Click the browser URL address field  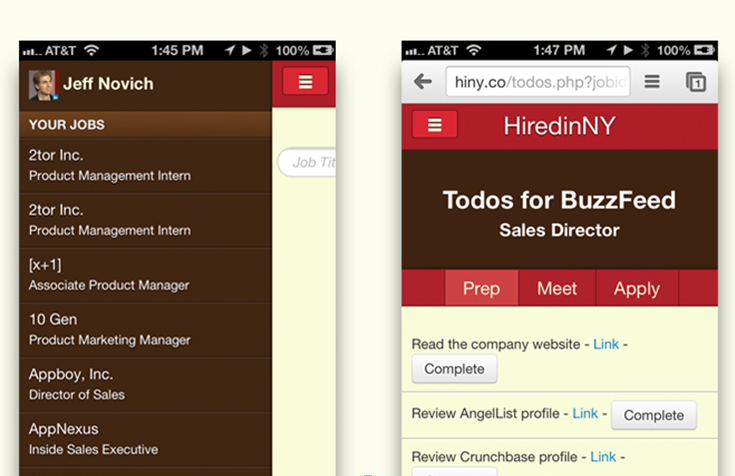click(x=538, y=82)
